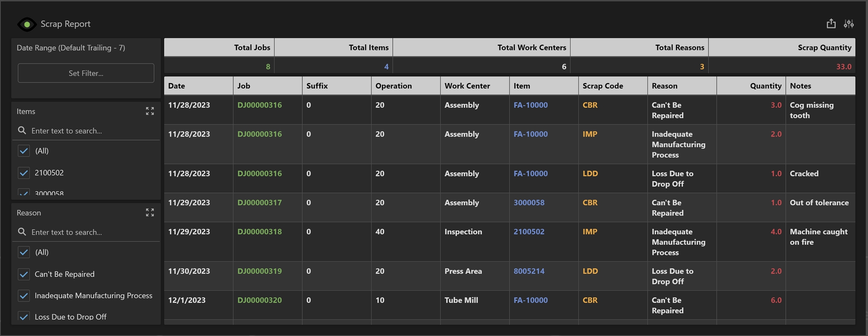This screenshot has width=868, height=336.
Task: Click the Total Jobs value 8
Action: click(268, 67)
